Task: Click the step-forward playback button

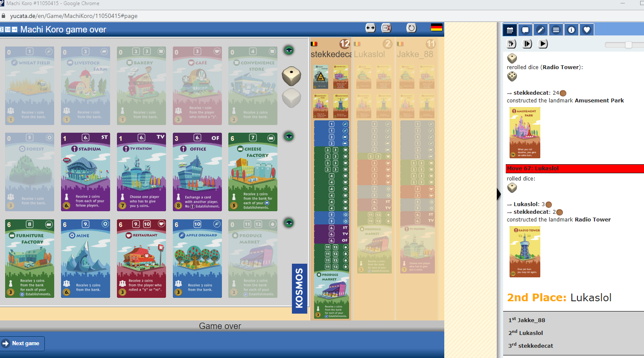Action: 527,44
